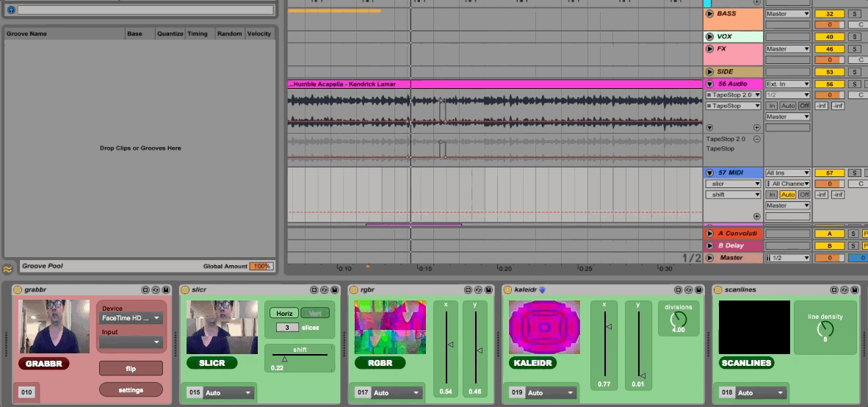Select Vert slicing in slicr
Viewport: 868px width, 407px height.
pos(315,314)
